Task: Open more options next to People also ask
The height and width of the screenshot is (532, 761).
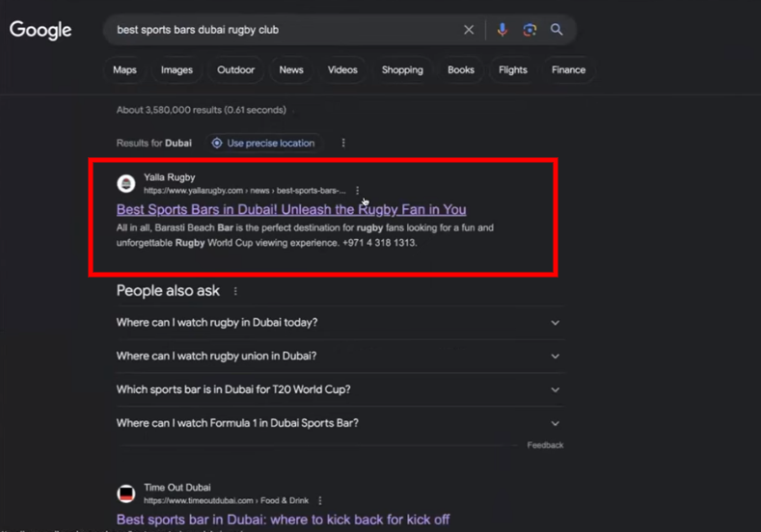Action: 235,291
